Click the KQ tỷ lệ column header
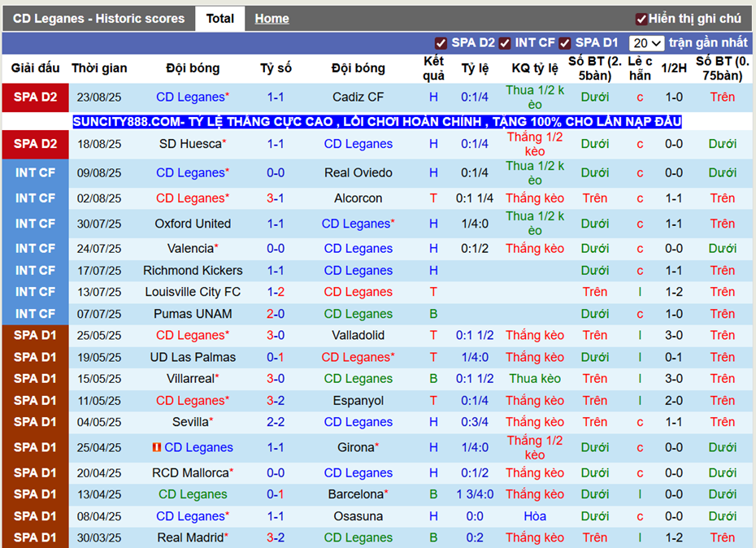 [x=535, y=68]
